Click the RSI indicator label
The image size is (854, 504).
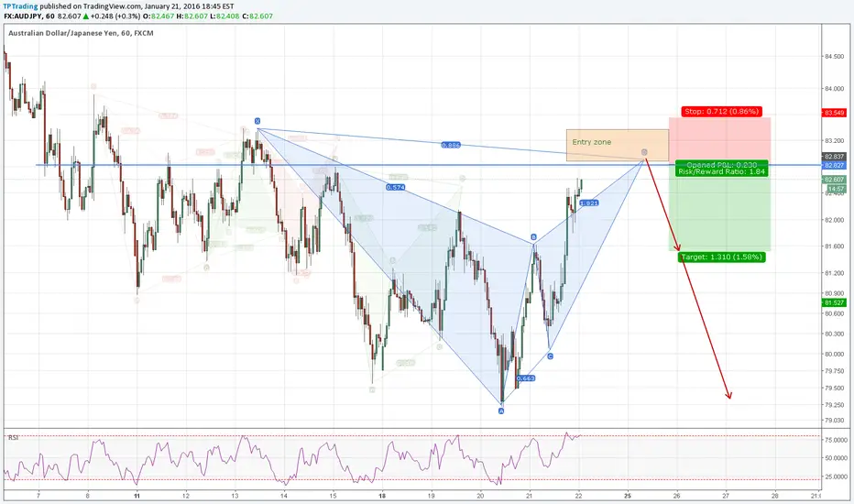[13, 437]
